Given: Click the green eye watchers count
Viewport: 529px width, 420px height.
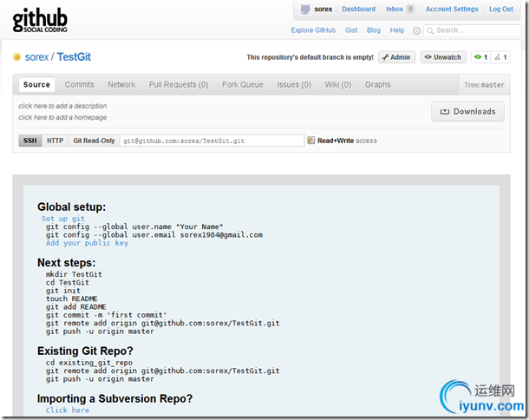Looking at the screenshot, I should (x=480, y=57).
